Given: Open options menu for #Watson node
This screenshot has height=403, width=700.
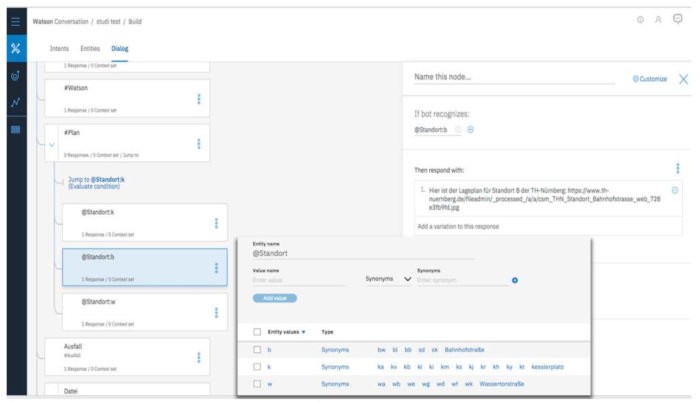Looking at the screenshot, I should coord(199,98).
